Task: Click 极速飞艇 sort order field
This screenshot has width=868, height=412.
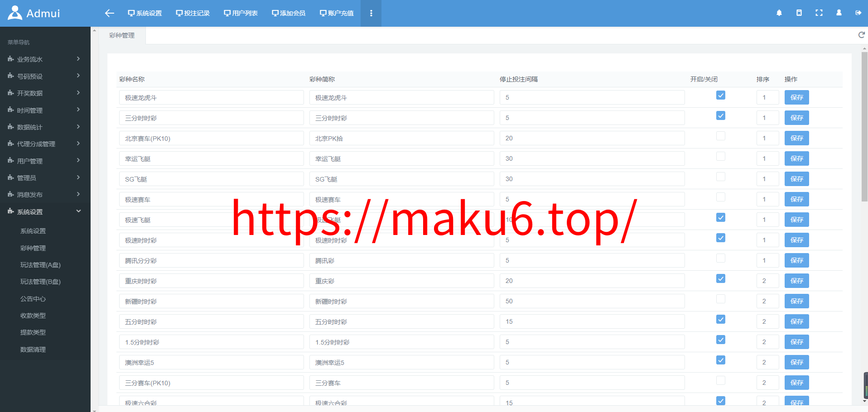Action: point(767,220)
